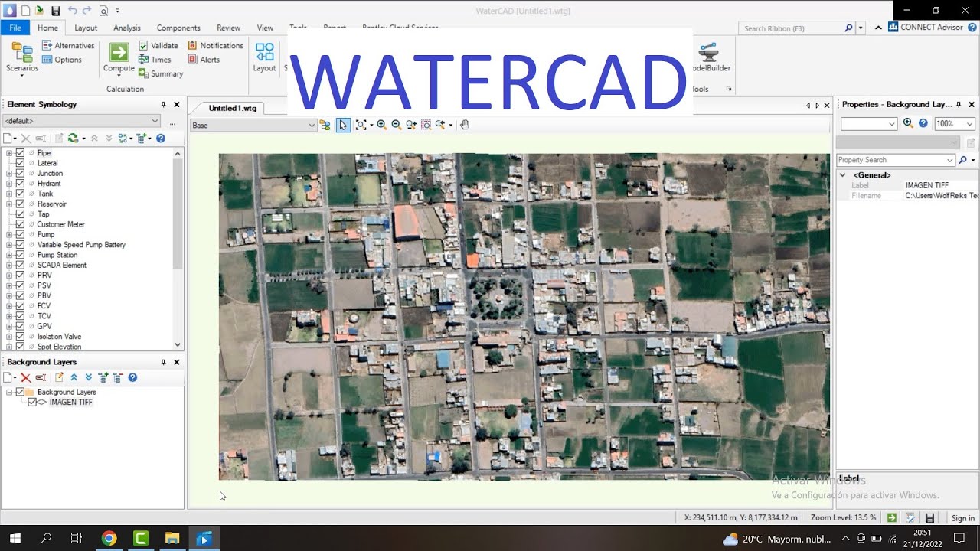980x551 pixels.
Task: Switch to Review ribbon tab
Action: pos(228,28)
